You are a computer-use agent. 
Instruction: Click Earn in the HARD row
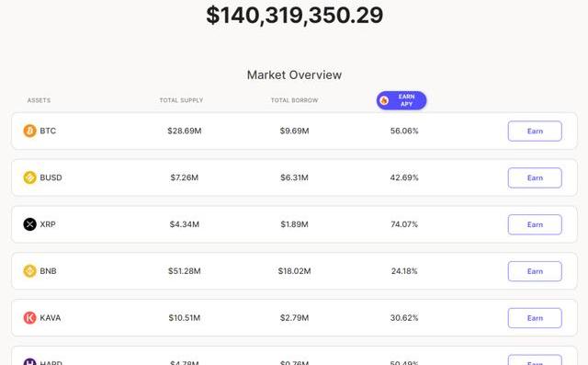(535, 360)
